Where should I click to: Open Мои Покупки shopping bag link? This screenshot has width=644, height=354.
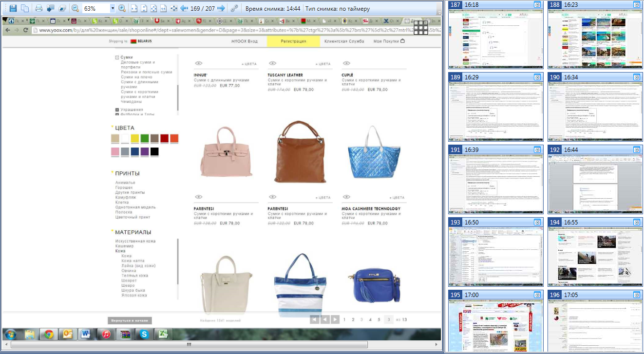[x=389, y=41]
